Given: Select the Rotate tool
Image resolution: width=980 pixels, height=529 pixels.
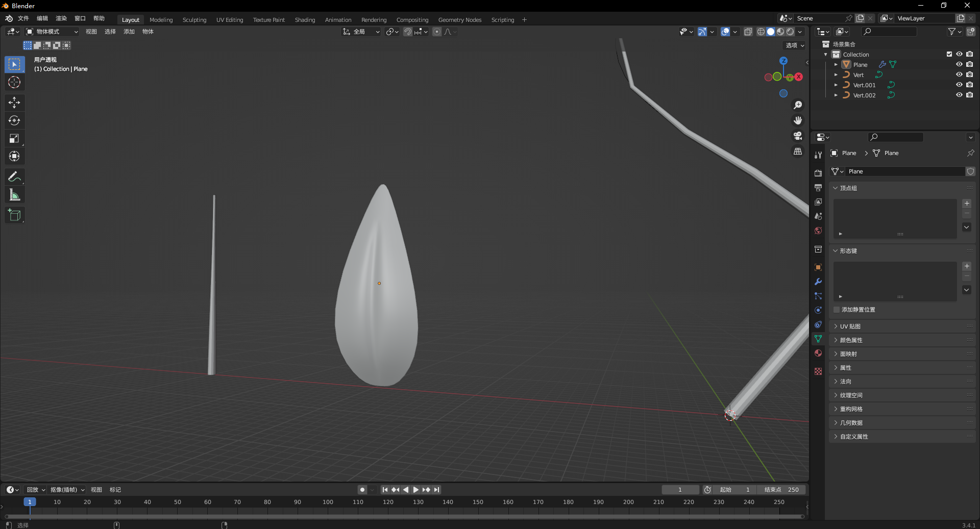Looking at the screenshot, I should tap(14, 121).
